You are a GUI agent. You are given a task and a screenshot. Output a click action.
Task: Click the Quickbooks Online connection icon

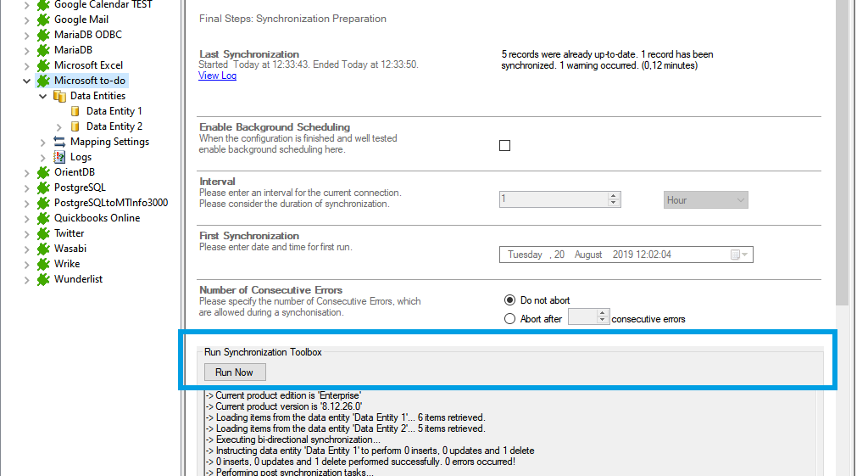click(x=43, y=218)
